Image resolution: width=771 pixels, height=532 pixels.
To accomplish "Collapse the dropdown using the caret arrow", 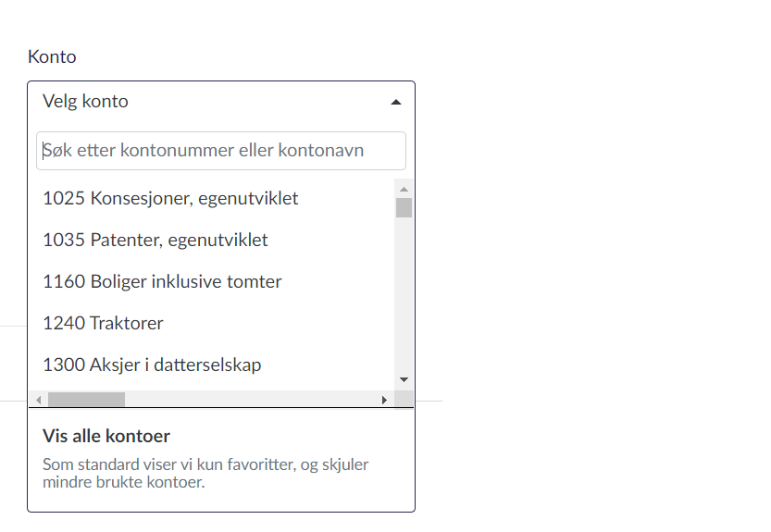I will [x=396, y=102].
